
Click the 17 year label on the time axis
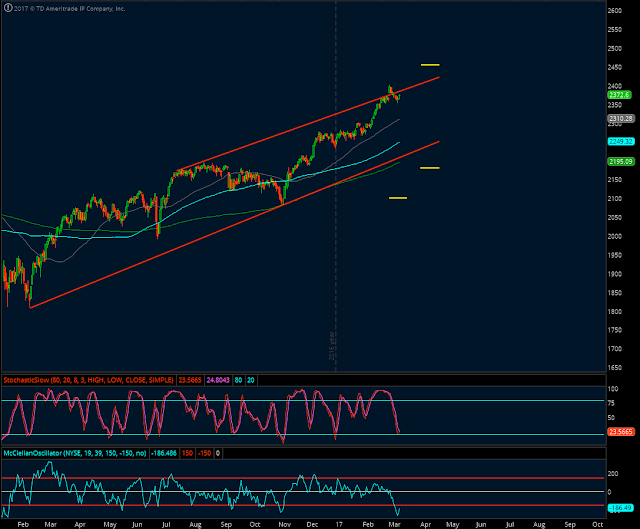[339, 524]
